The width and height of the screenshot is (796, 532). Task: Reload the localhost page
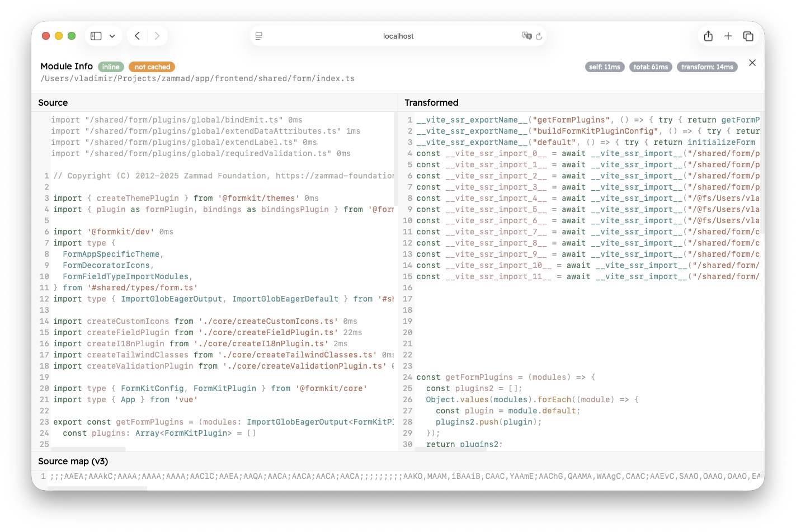coord(539,36)
